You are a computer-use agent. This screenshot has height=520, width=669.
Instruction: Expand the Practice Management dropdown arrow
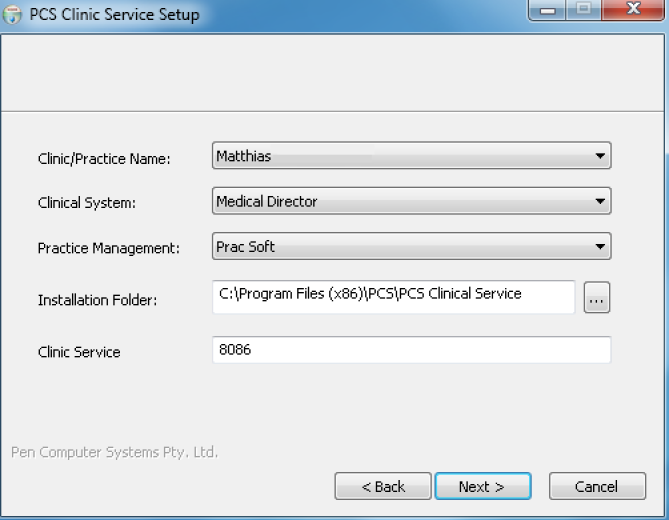pos(600,246)
